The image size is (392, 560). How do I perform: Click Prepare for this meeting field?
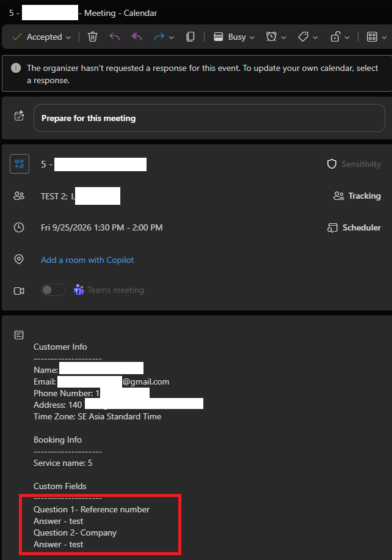[x=209, y=118]
